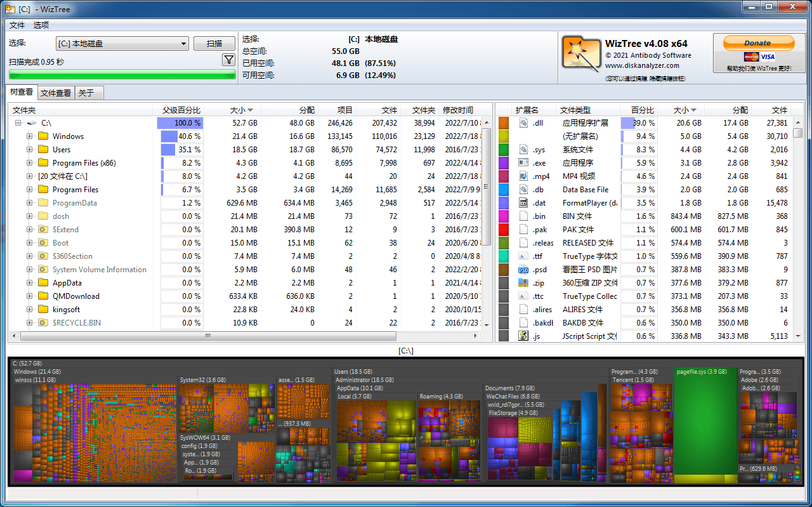
Task: Click the $RECYCLE.BIN folder icon
Action: 43,323
